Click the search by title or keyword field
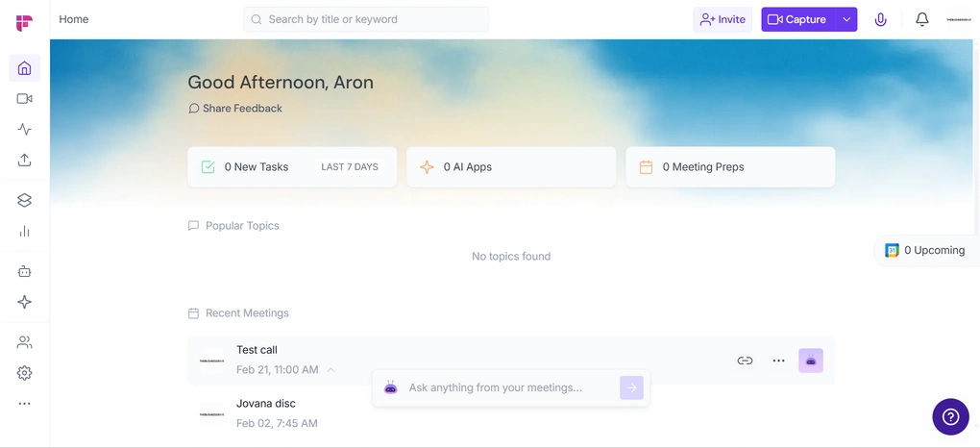The height and width of the screenshot is (448, 980). (x=366, y=19)
